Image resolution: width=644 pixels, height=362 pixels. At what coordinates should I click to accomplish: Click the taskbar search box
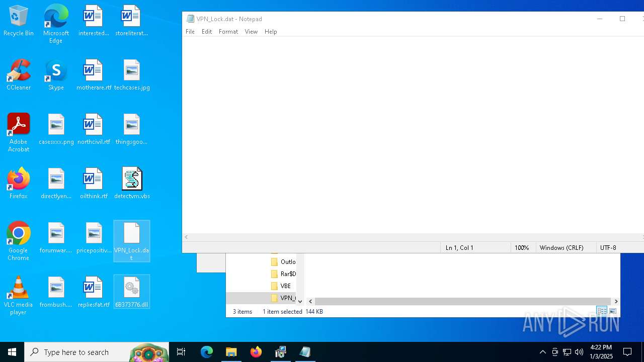coord(97,352)
